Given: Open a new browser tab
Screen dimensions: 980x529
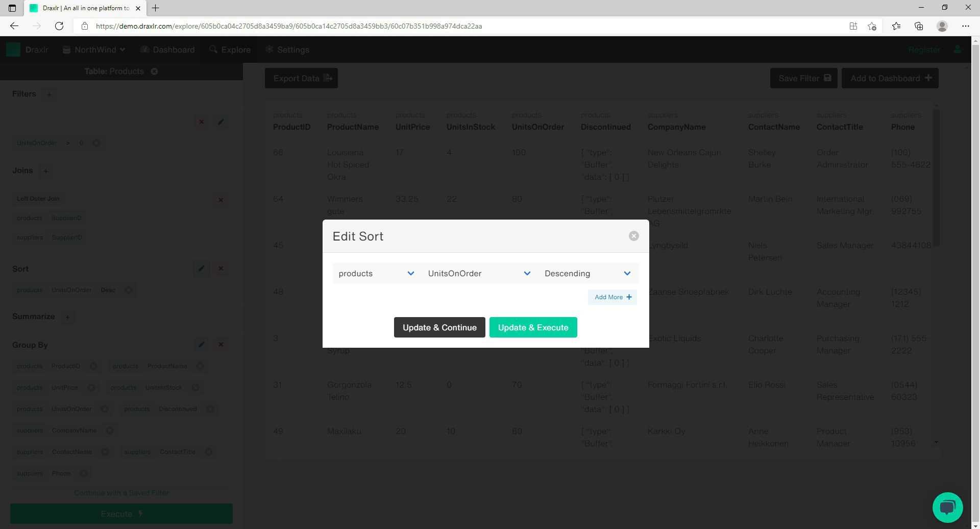Looking at the screenshot, I should coord(156,8).
